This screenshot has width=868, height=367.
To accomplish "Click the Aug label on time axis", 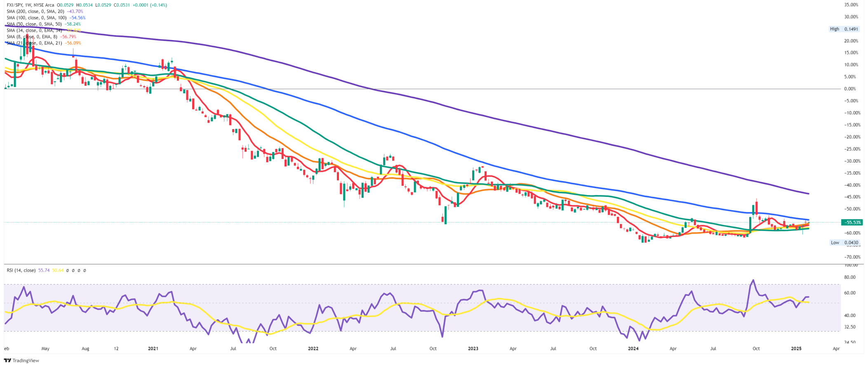I will 85,349.
